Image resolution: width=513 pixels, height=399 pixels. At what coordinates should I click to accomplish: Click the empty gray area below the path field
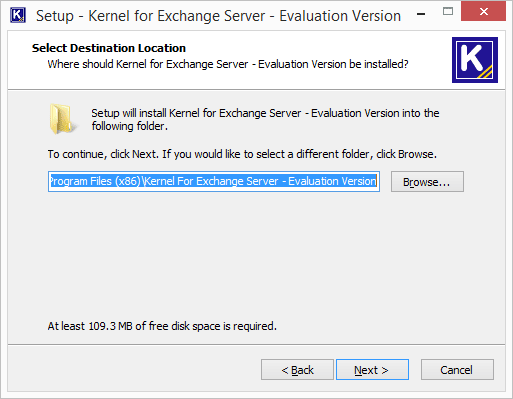click(256, 253)
